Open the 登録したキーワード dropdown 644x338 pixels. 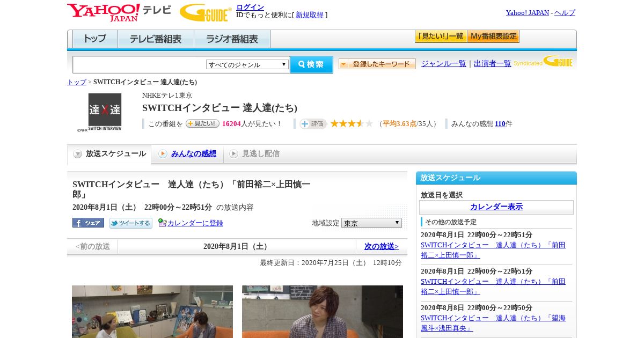tap(377, 64)
